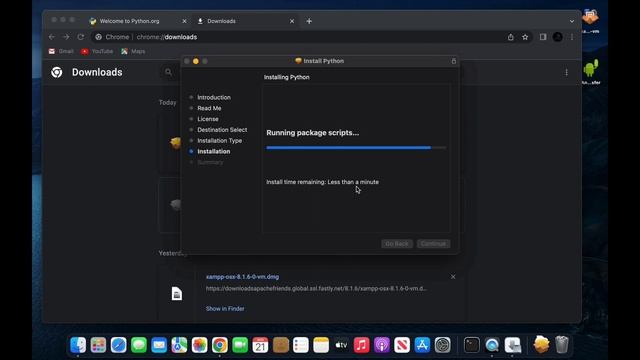Click Running package scripts status text
640x360 pixels.
click(313, 133)
